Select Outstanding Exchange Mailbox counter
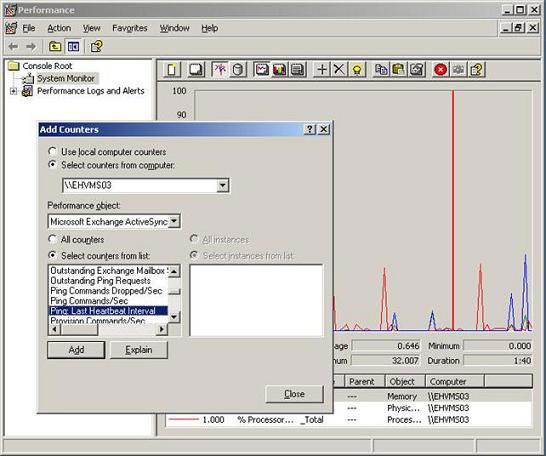The height and width of the screenshot is (456, 546). (x=109, y=270)
